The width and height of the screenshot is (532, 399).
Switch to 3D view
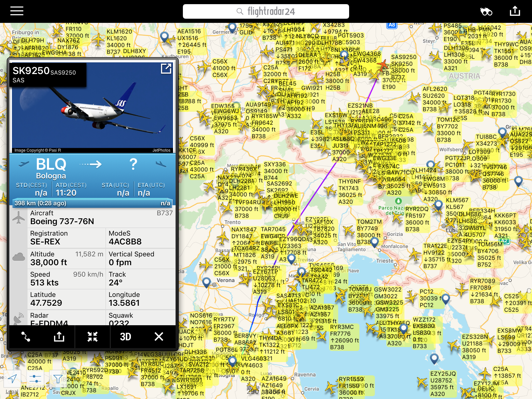125,336
